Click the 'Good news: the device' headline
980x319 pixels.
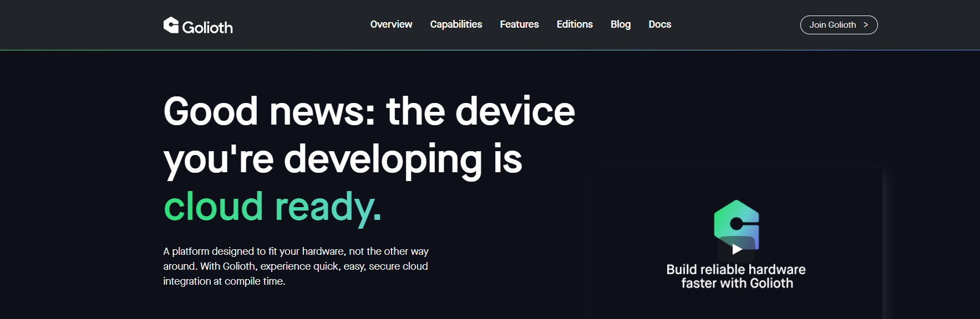point(369,111)
